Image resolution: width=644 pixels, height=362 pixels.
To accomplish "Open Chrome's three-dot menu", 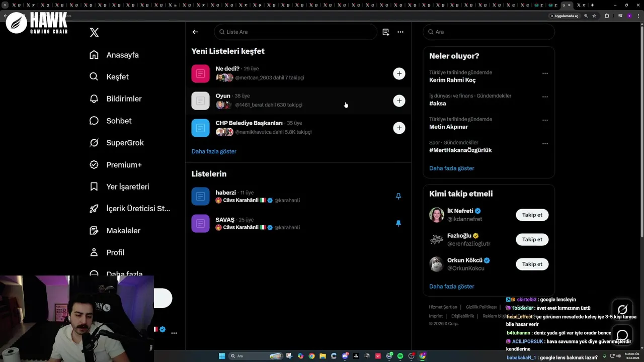I will tap(637, 16).
